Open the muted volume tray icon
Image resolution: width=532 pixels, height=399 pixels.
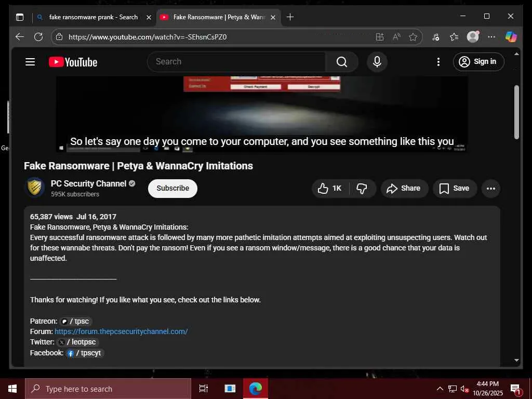pos(464,389)
